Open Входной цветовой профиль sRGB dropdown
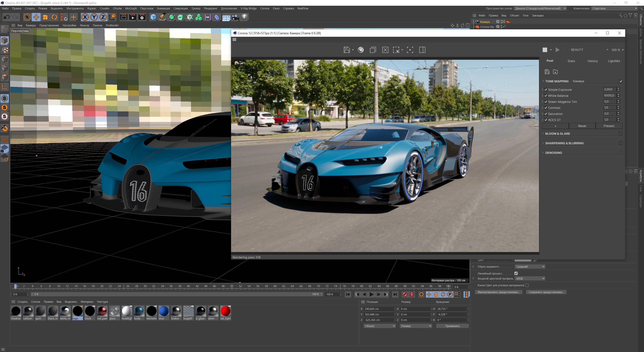Image resolution: width=644 pixels, height=352 pixels. coord(530,279)
